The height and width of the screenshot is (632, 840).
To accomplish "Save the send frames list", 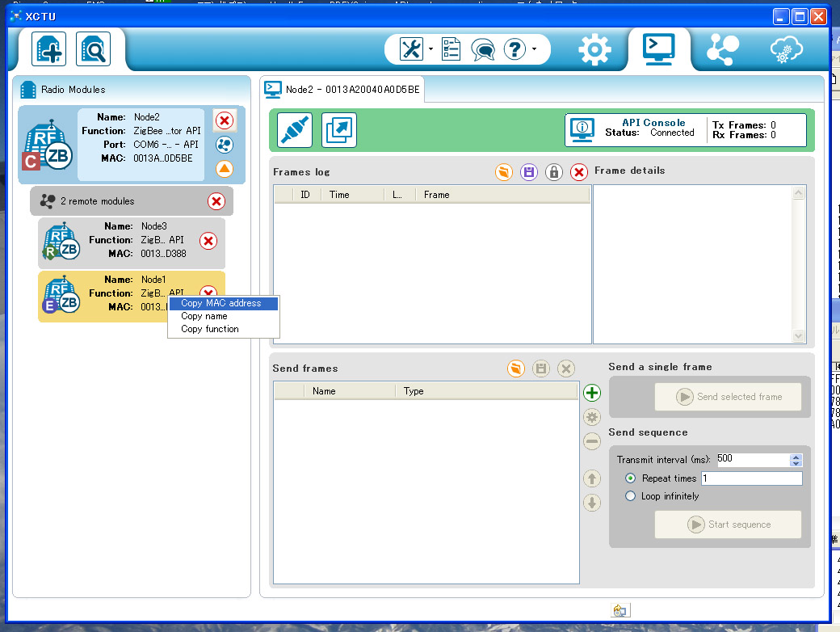I will [541, 369].
